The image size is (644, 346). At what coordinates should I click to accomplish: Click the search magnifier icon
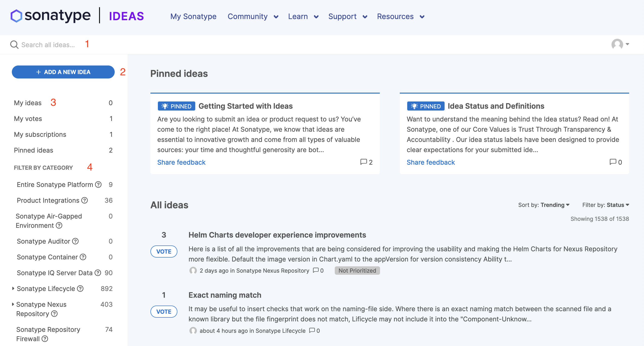click(14, 45)
